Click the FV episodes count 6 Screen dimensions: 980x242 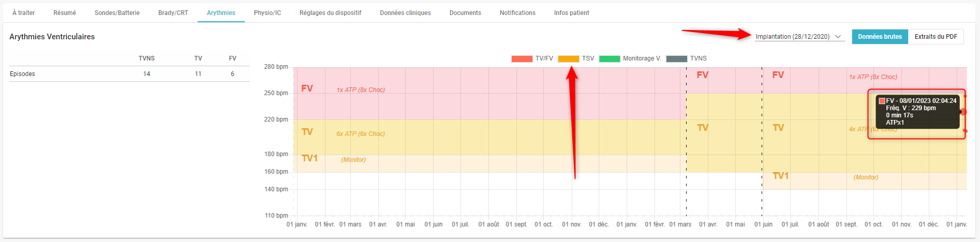pos(232,74)
